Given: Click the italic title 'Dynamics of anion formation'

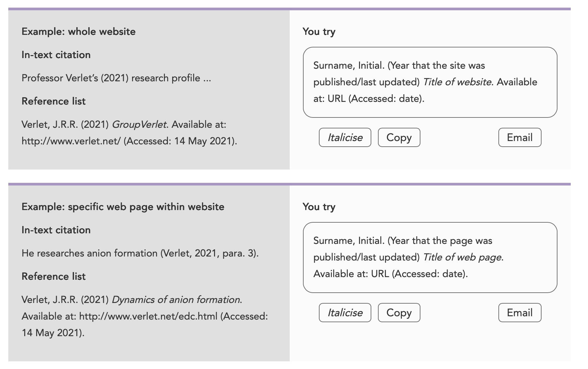Looking at the screenshot, I should pyautogui.click(x=176, y=300).
